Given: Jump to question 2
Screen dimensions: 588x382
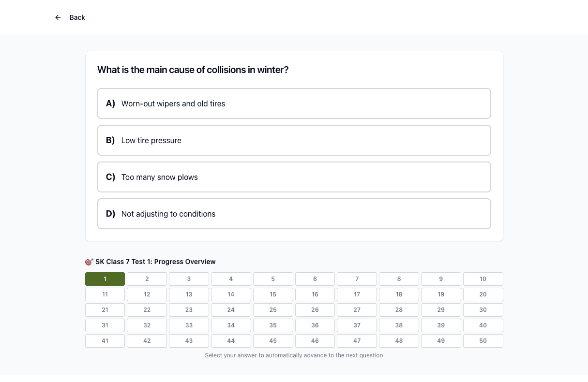Looking at the screenshot, I should click(x=147, y=279).
